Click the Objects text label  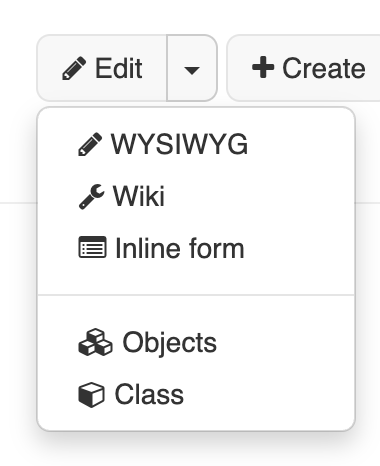(170, 342)
